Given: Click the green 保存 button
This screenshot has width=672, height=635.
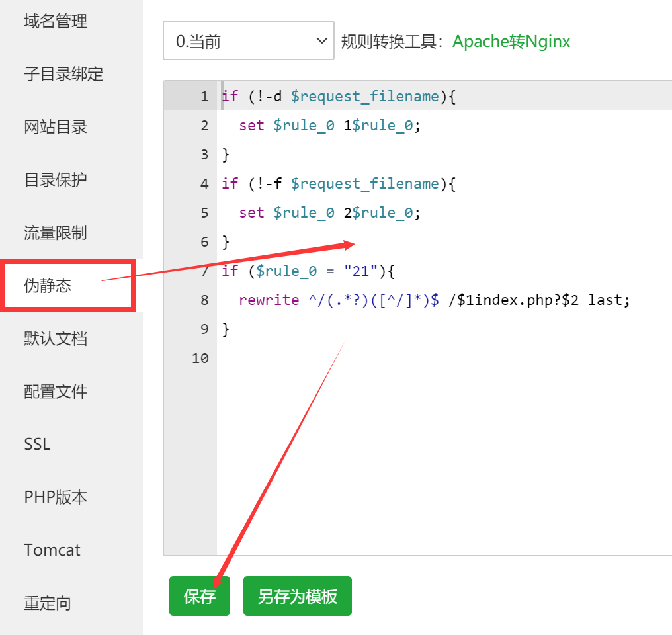Looking at the screenshot, I should (x=199, y=596).
